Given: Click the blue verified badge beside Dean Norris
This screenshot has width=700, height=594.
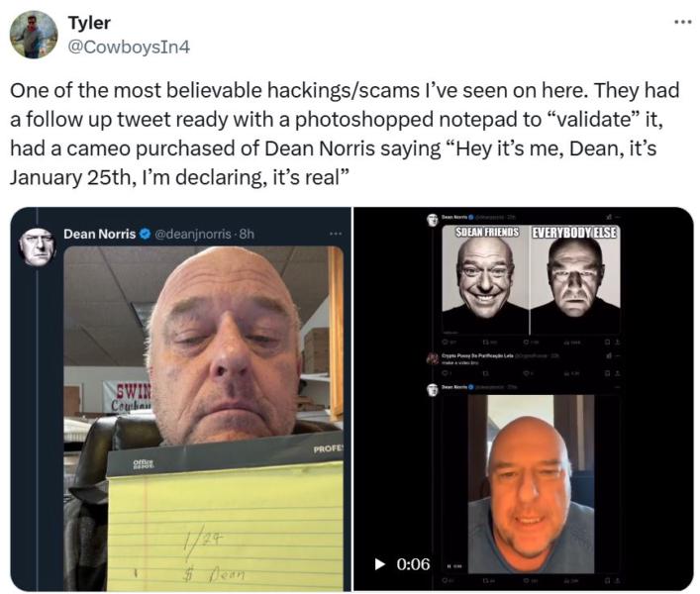Looking at the screenshot, I should coord(145,234).
